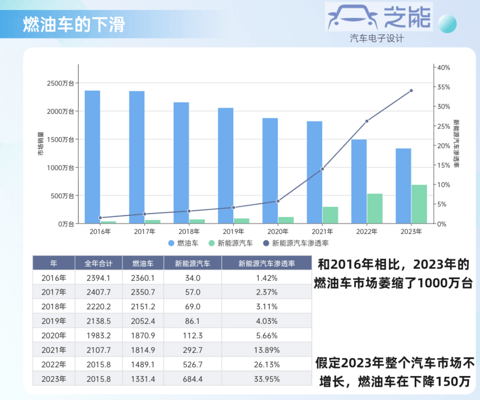480x400 pixels.
Task: Select the 2023年 green new-energy bar
Action: coord(419,204)
